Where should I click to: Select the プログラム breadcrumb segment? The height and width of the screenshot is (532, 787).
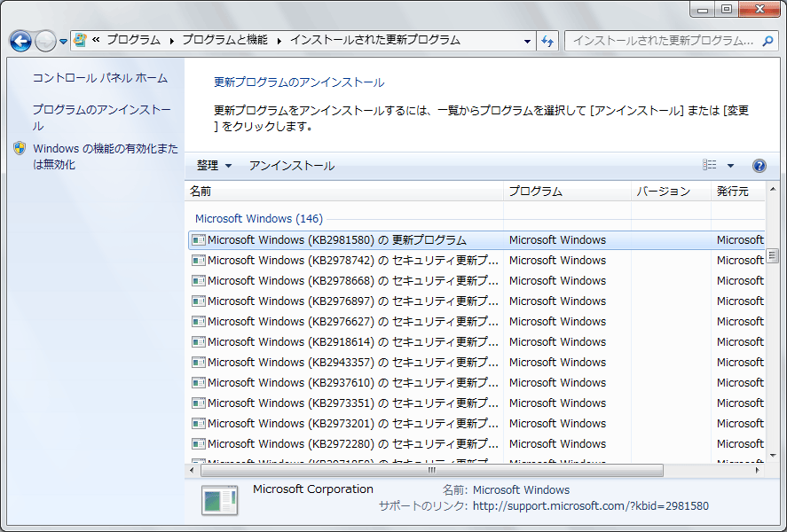(133, 40)
